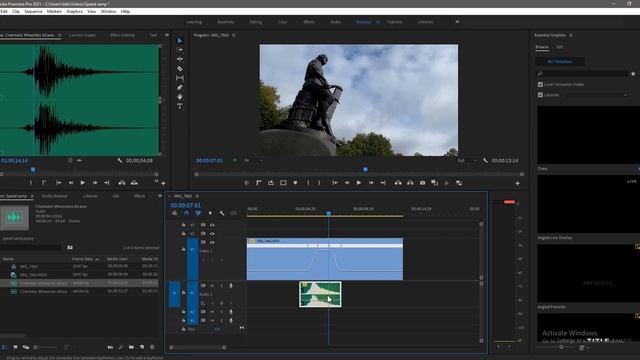Viewport: 640px width, 360px height.
Task: Open Timeline sequence panel menu
Action: [x=197, y=196]
